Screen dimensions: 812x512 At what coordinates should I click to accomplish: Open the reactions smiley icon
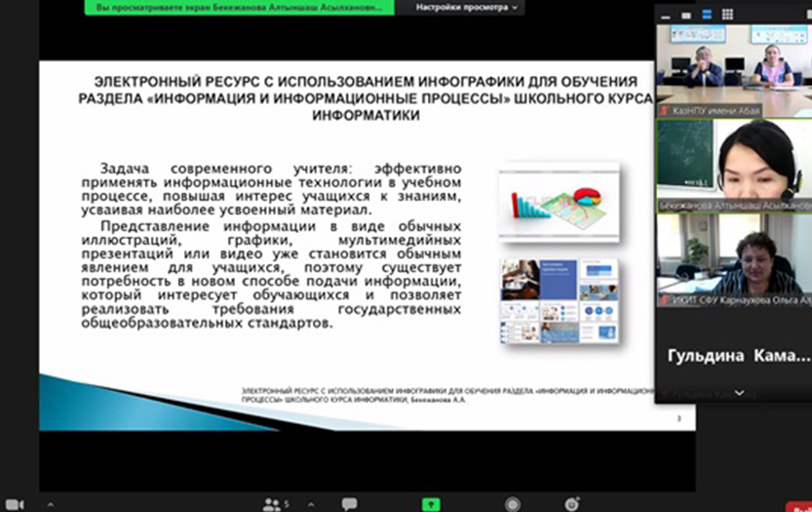(571, 504)
